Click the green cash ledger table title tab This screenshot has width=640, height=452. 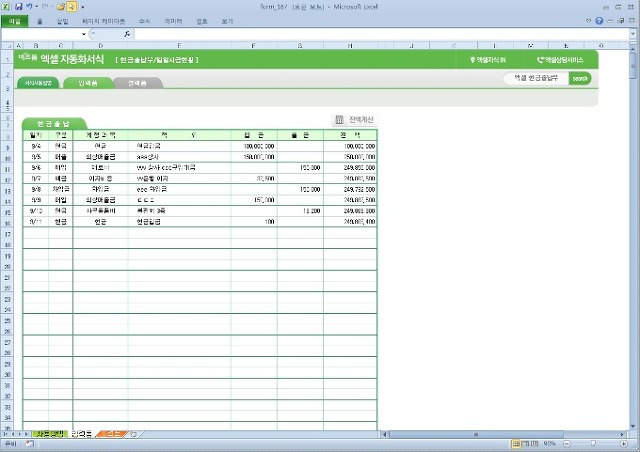tap(54, 124)
